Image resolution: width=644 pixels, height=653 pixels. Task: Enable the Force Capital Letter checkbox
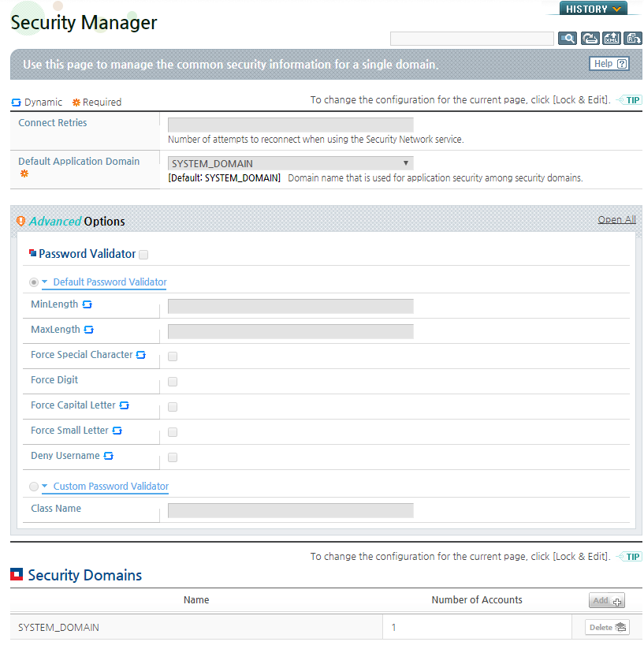pyautogui.click(x=173, y=407)
